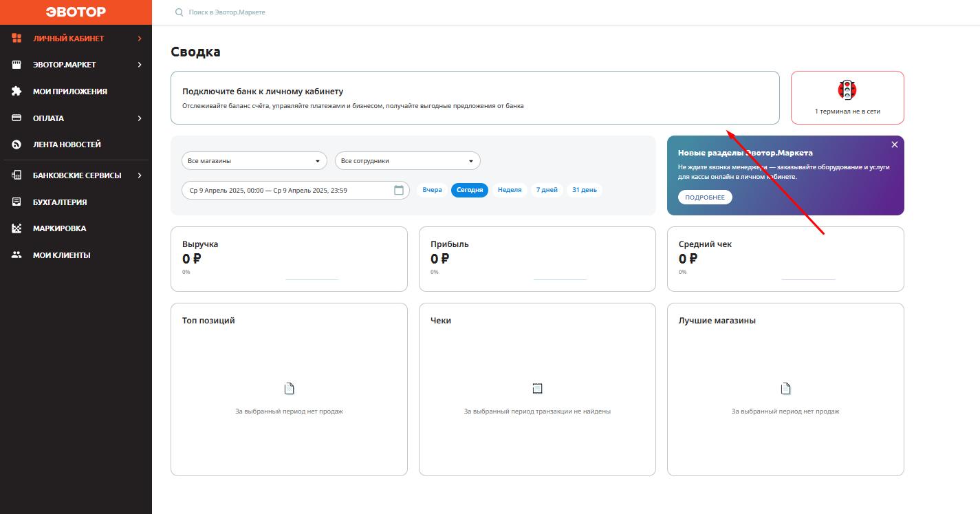Screen dimensions: 980x514
Task: Select the Сегодня period
Action: [470, 190]
